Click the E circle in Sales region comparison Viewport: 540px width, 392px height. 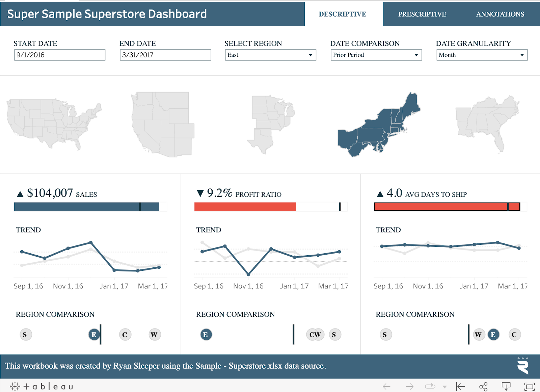click(94, 335)
